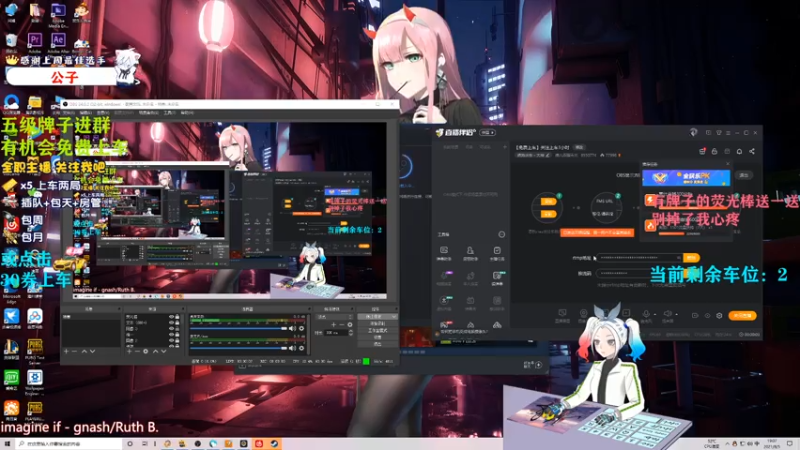The width and height of the screenshot is (800, 450).
Task: Click the record icon in companion bottom bar
Action: click(695, 316)
